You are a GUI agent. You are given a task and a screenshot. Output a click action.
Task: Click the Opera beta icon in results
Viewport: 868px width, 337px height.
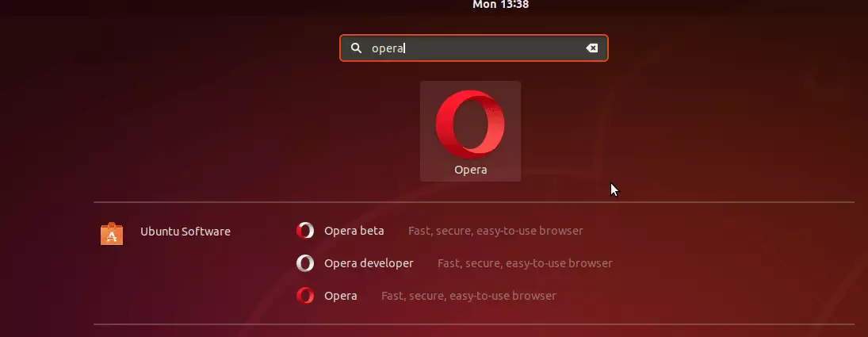click(305, 231)
